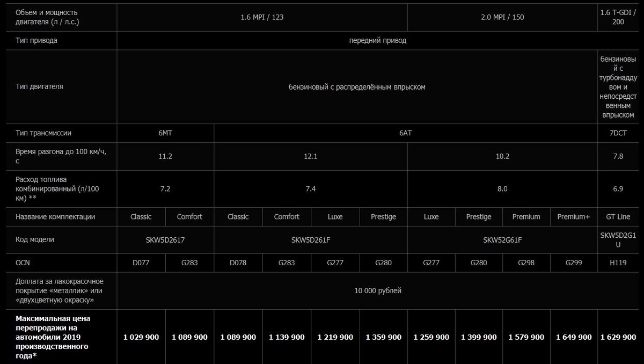Select the '1.6 T-GDI / 200' engine cell

pyautogui.click(x=618, y=17)
